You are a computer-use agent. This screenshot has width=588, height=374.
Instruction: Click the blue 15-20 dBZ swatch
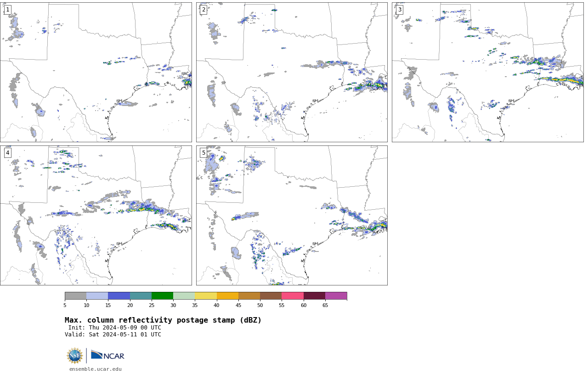(x=119, y=296)
